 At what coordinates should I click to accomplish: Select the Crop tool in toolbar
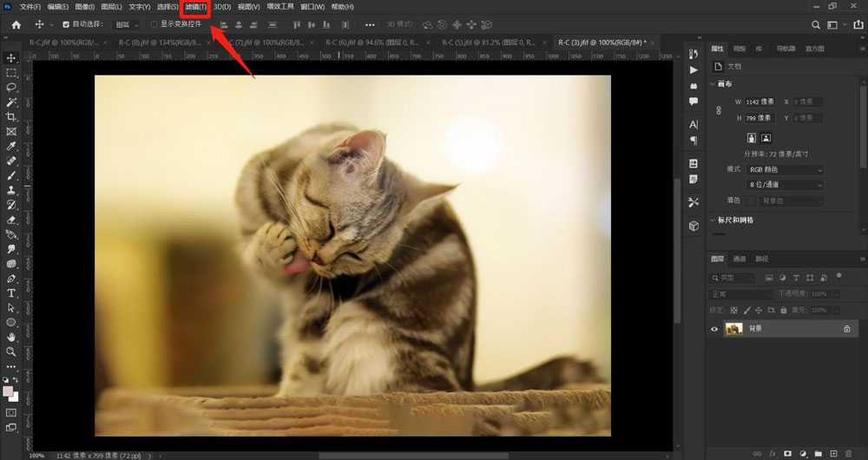pyautogui.click(x=11, y=116)
